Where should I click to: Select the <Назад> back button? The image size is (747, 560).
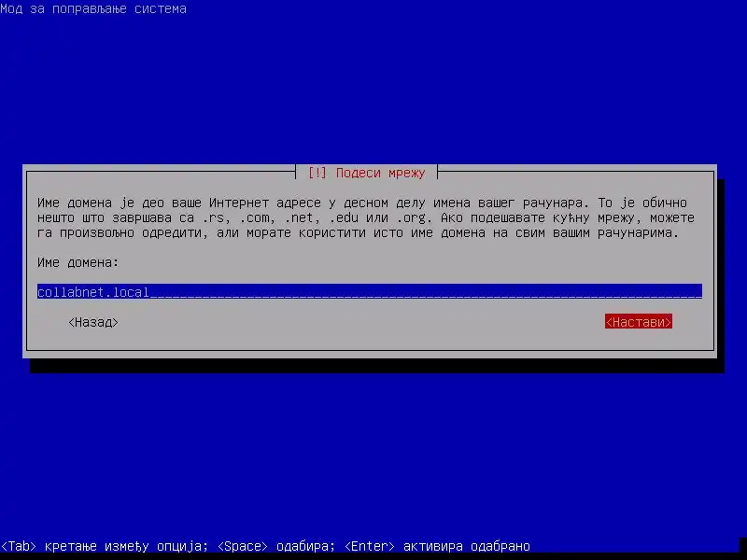(93, 322)
